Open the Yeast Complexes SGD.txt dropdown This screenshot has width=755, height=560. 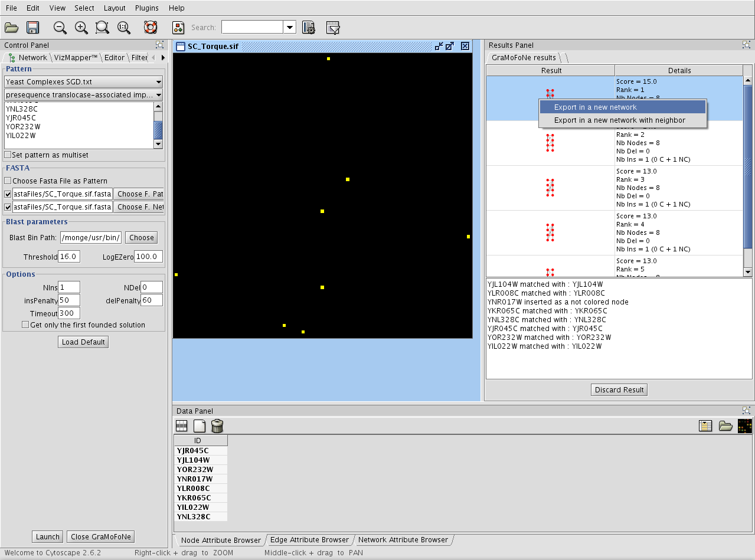click(x=83, y=82)
